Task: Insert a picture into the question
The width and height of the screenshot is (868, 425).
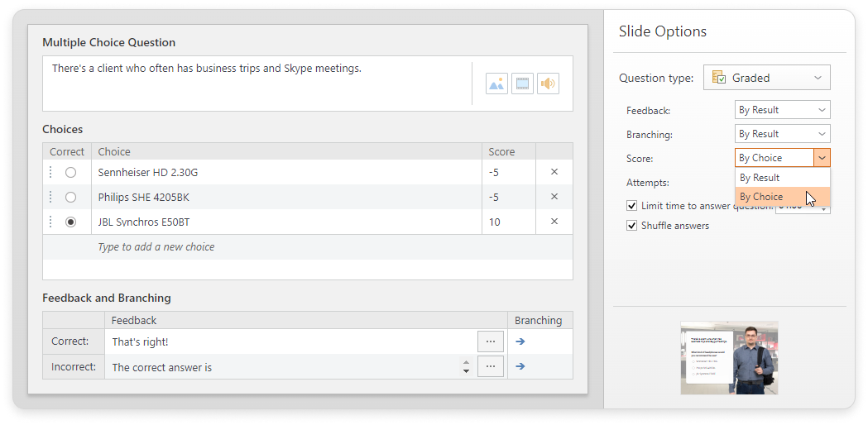Action: tap(496, 84)
